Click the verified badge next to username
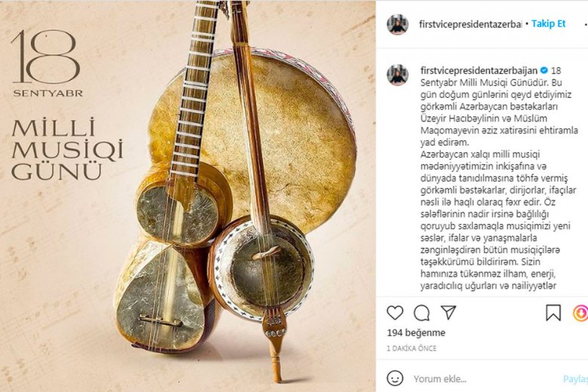The height and width of the screenshot is (392, 588). point(544,70)
